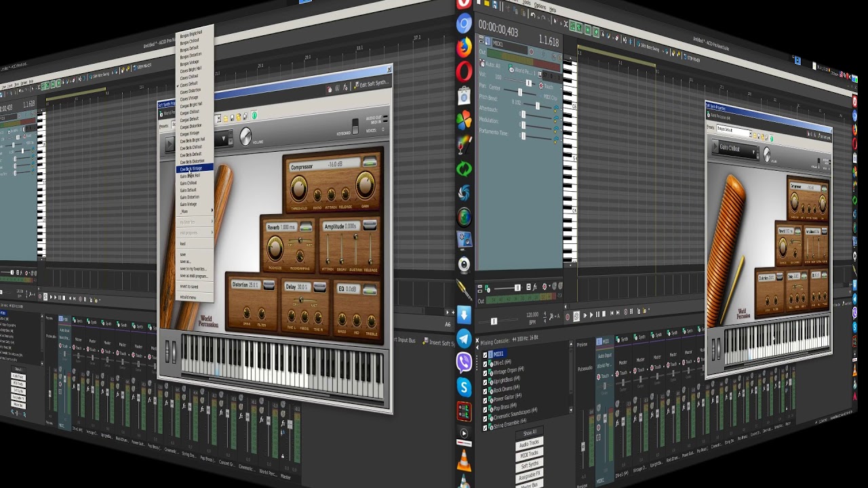Screen dimensions: 868x488
Task: Click the Soft Synths filter button
Action: pos(530,465)
